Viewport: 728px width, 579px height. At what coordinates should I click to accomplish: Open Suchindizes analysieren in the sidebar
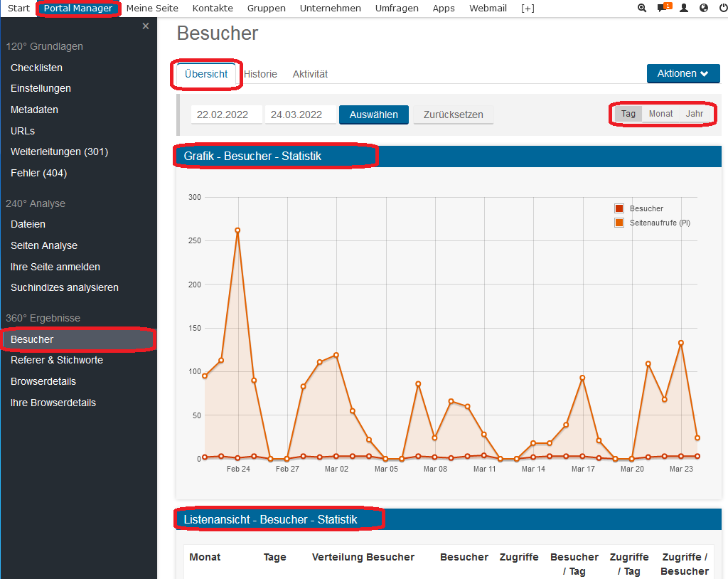pos(65,287)
